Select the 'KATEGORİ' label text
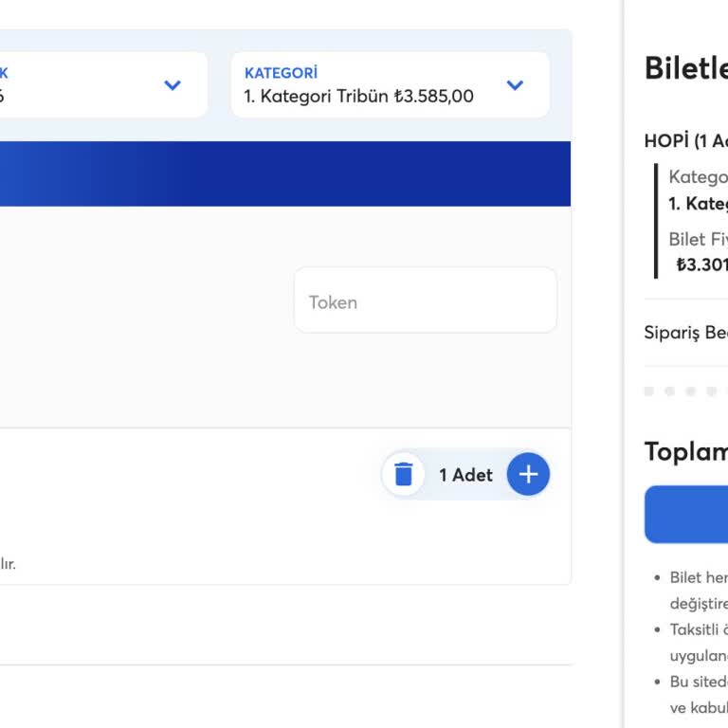 coord(281,73)
